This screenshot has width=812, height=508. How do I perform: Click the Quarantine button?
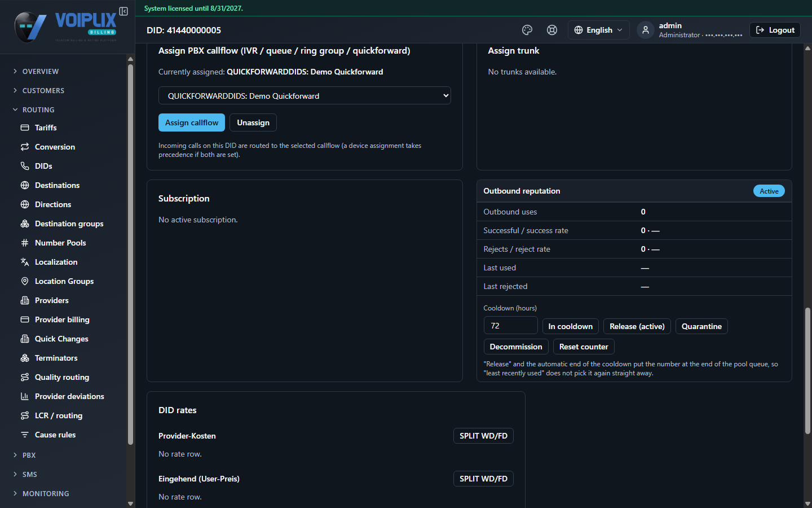coord(701,326)
